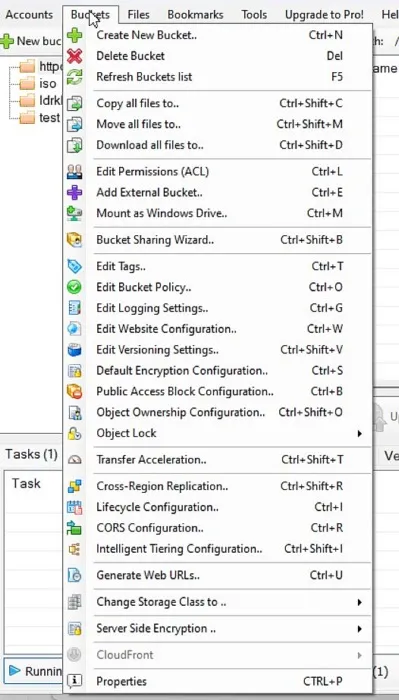Screen dimensions: 399x700
Task: Click the Bucket Sharing Wizard icon
Action: coord(75,240)
